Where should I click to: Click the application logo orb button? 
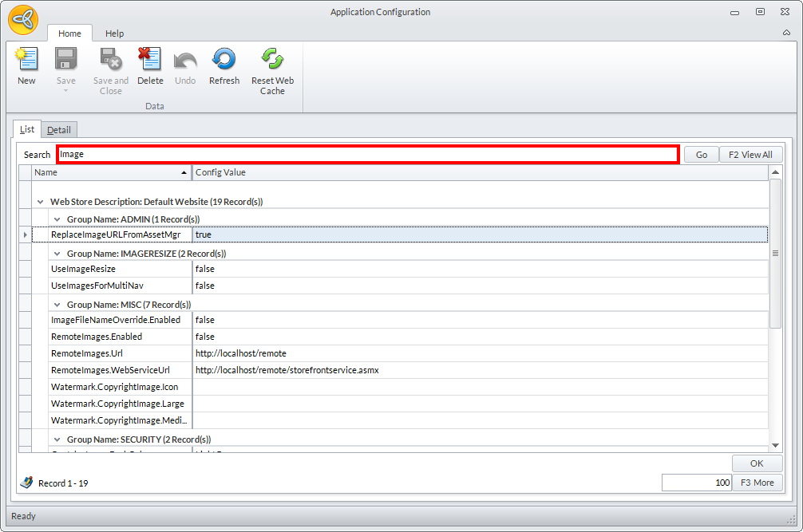[23, 20]
